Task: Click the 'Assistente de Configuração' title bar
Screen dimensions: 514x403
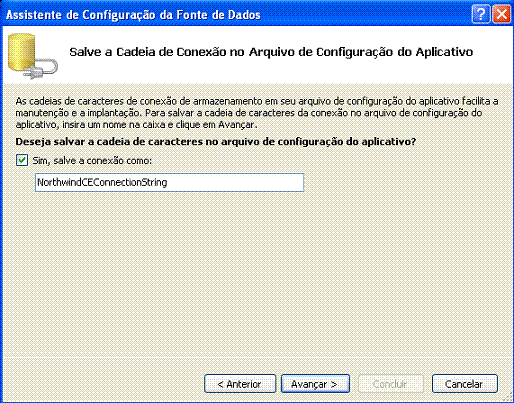Action: [133, 15]
